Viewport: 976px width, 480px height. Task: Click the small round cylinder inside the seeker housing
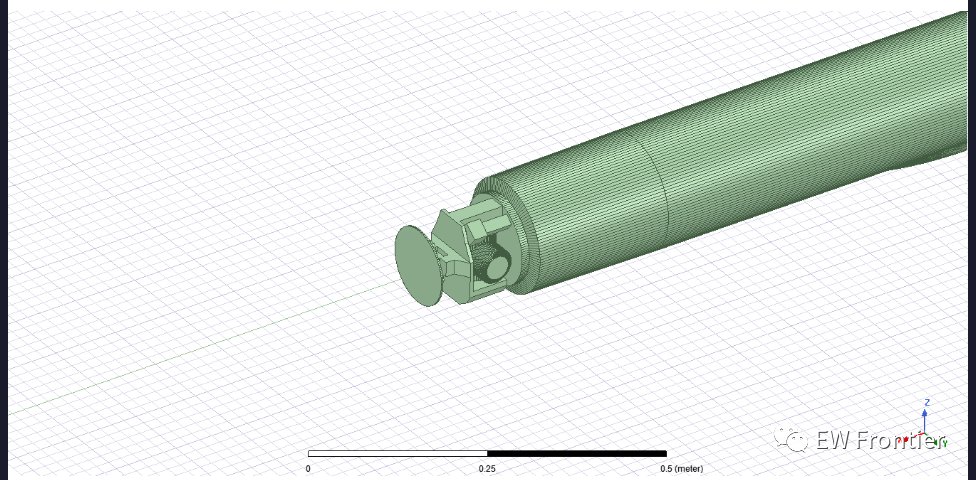coord(498,268)
